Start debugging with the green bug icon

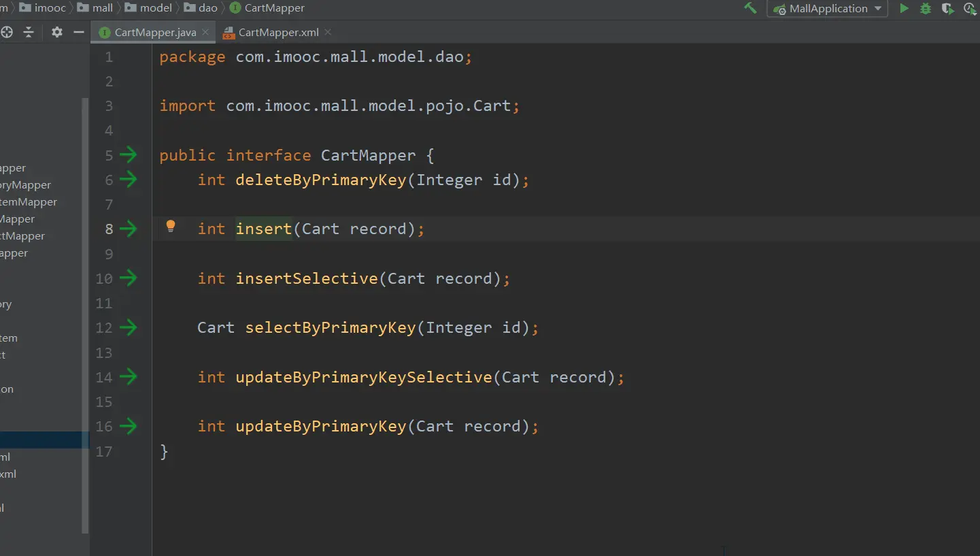pyautogui.click(x=925, y=8)
